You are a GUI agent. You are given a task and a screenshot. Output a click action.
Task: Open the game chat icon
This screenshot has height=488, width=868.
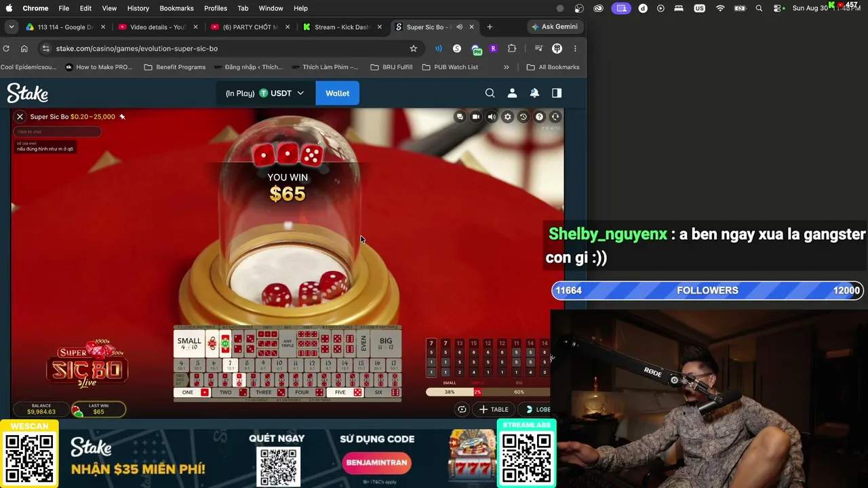click(x=460, y=117)
